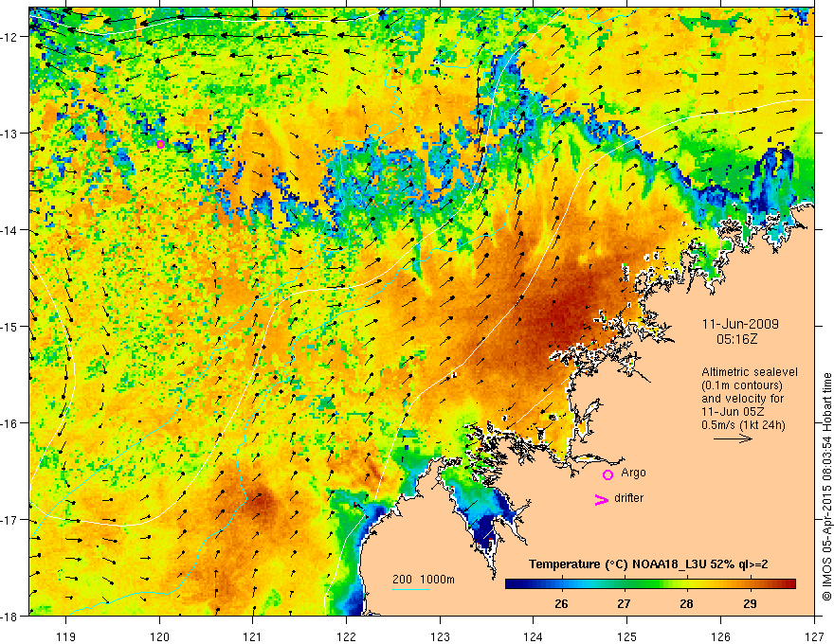The height and width of the screenshot is (644, 834).
Task: Click the latitude axis label -14
Action: (x=10, y=230)
